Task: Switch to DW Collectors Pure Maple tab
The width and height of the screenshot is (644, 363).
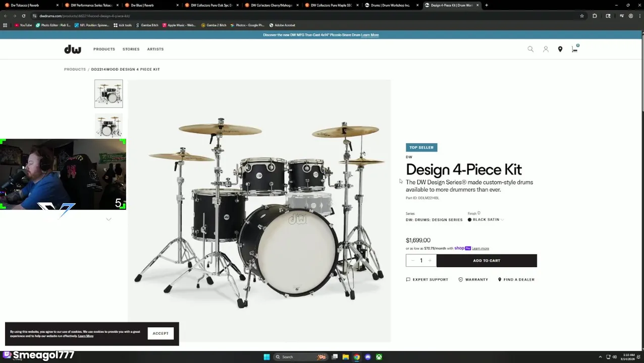Action: [332, 5]
